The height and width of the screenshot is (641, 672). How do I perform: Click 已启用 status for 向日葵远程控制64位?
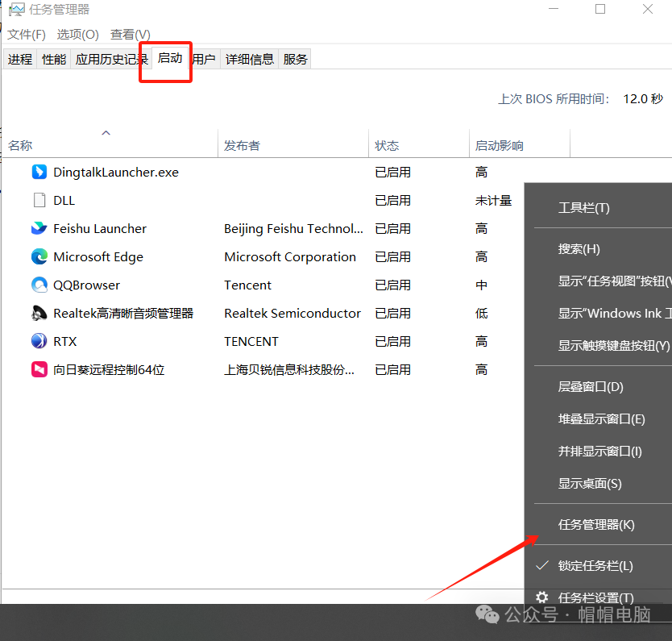(392, 369)
